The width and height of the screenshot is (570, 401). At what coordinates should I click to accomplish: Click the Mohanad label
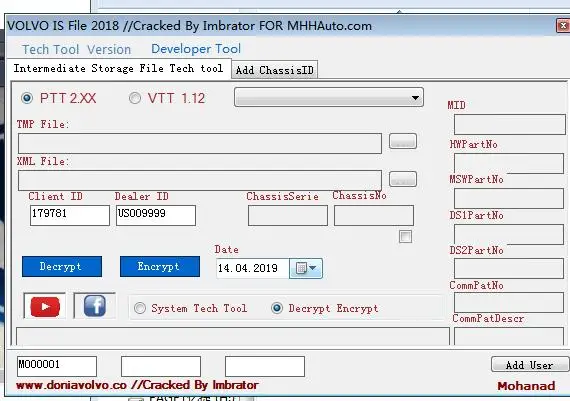click(x=526, y=386)
